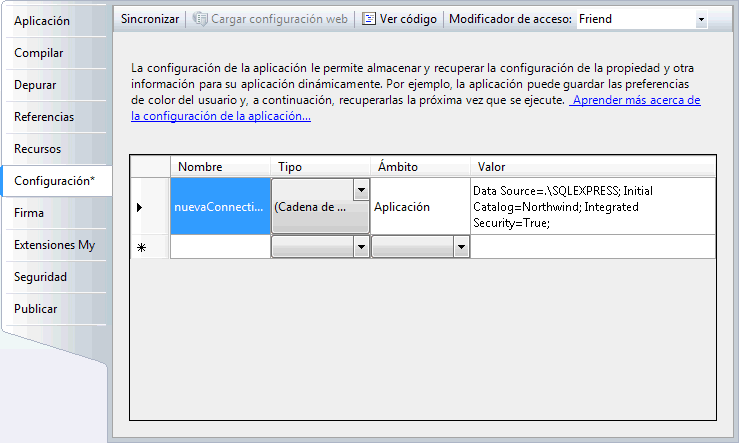The height and width of the screenshot is (443, 739).
Task: Open the Firma tab
Action: (29, 213)
